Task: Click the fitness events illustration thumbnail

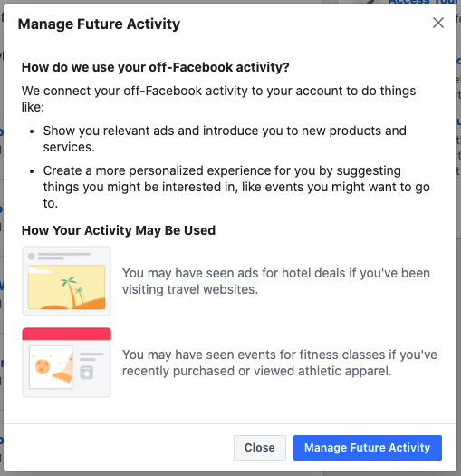Action: [66, 363]
